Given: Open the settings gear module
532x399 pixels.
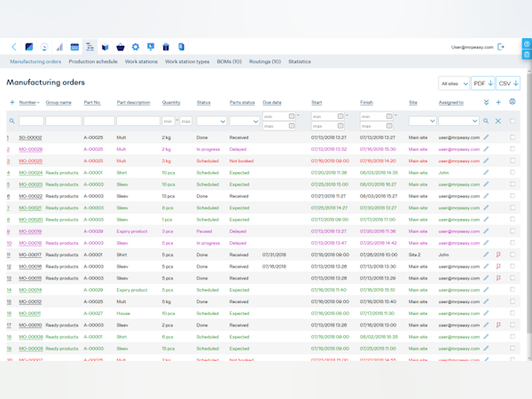Looking at the screenshot, I should (x=136, y=47).
